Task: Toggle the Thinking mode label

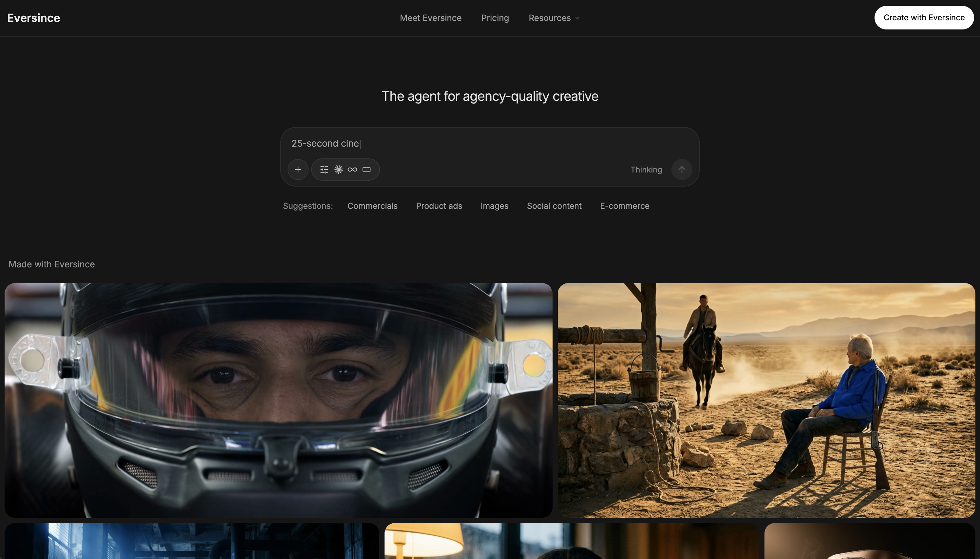Action: tap(646, 170)
